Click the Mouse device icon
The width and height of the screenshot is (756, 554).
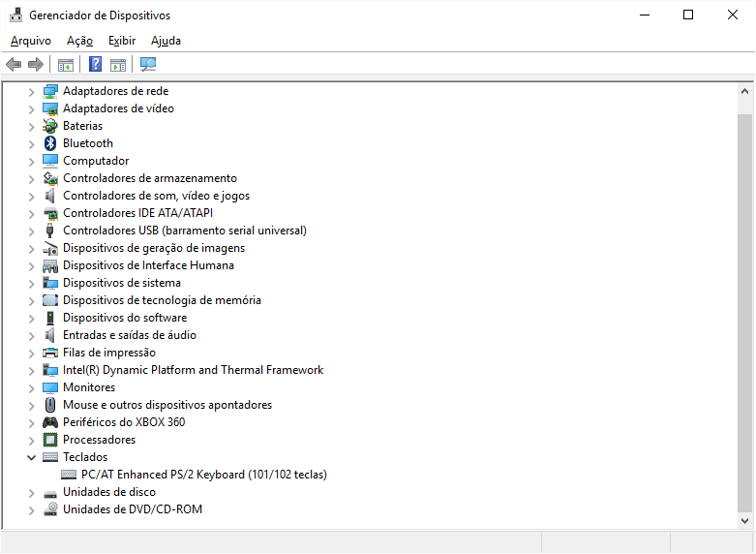(x=50, y=405)
